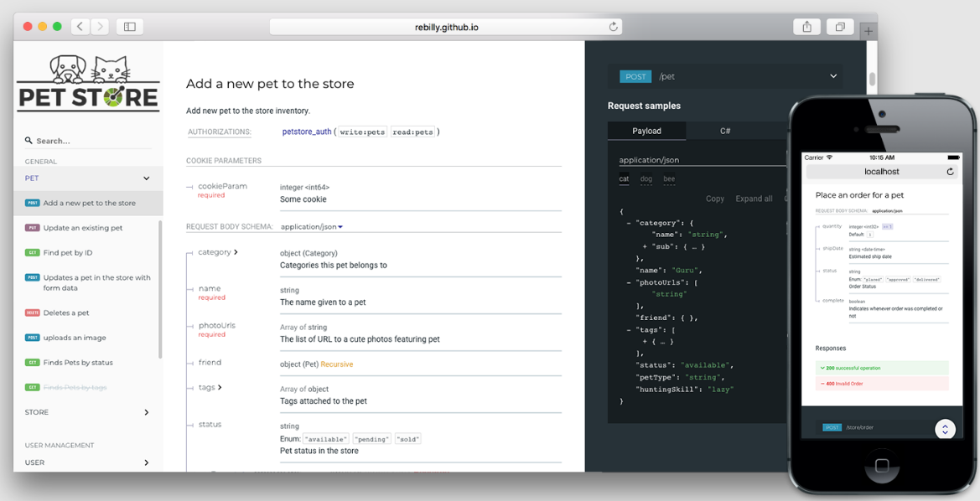The height and width of the screenshot is (501, 980).
Task: Click Expand all in the payload
Action: pos(754,199)
